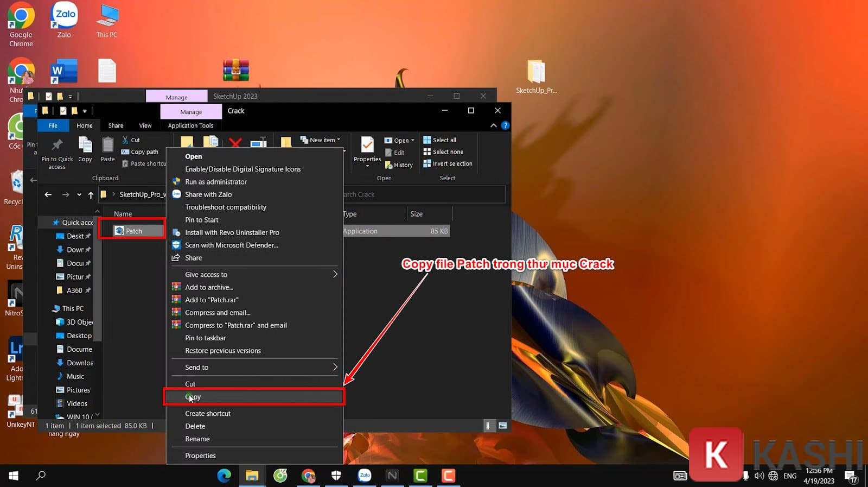Open Zalo from the taskbar
The image size is (868, 487).
pyautogui.click(x=365, y=476)
